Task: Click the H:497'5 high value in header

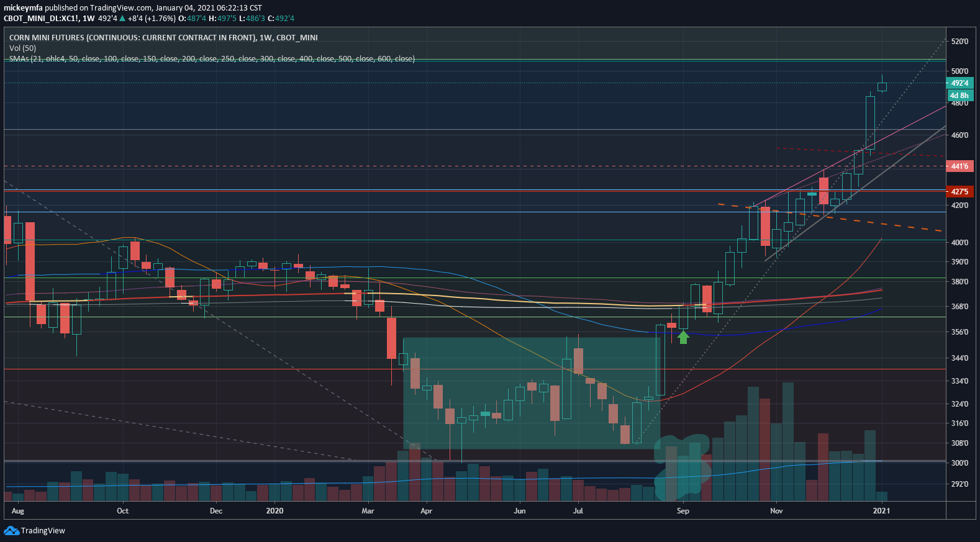Action: [222, 19]
